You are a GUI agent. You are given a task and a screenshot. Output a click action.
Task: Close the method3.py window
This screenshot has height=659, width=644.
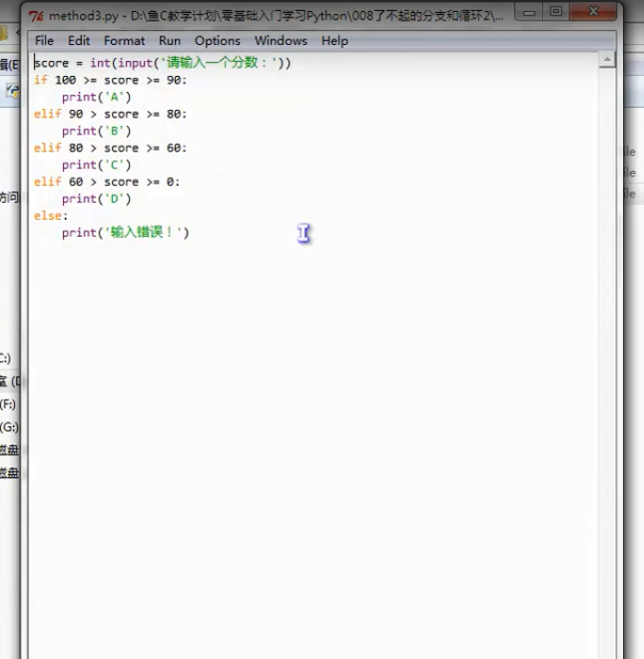(593, 11)
